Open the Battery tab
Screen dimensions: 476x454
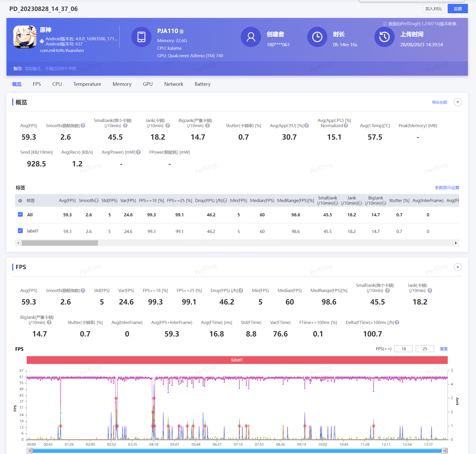click(x=203, y=84)
